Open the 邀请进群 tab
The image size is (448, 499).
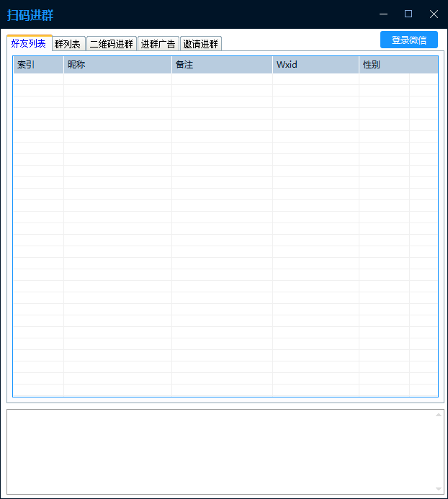click(201, 44)
